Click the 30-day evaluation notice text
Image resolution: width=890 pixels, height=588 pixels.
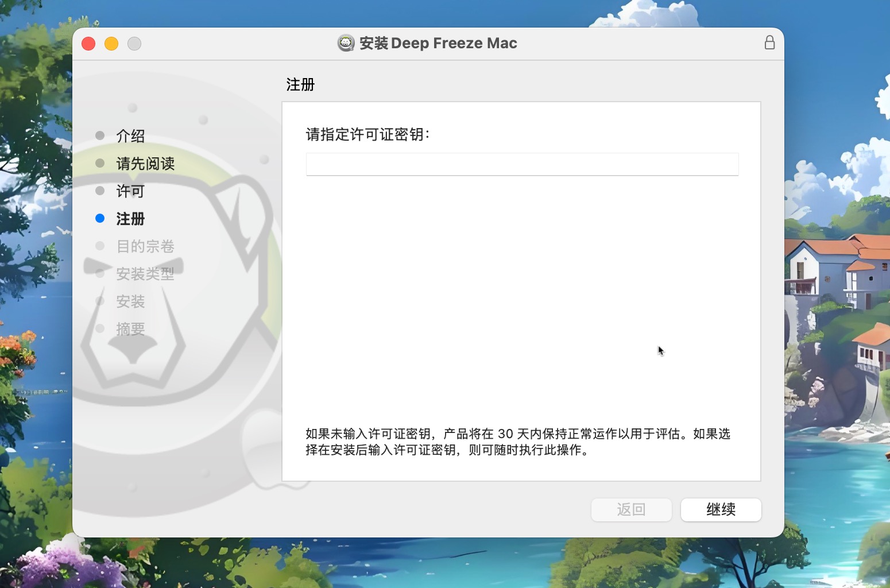518,442
